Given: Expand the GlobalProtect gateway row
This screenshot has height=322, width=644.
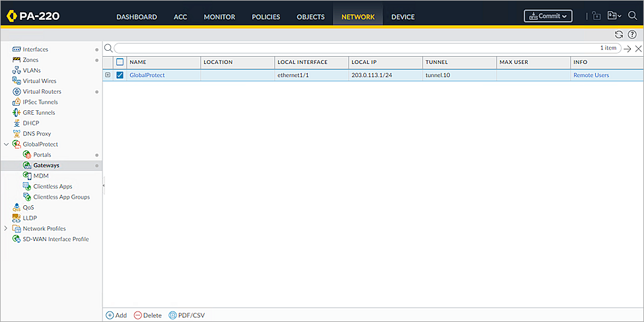Looking at the screenshot, I should 108,75.
